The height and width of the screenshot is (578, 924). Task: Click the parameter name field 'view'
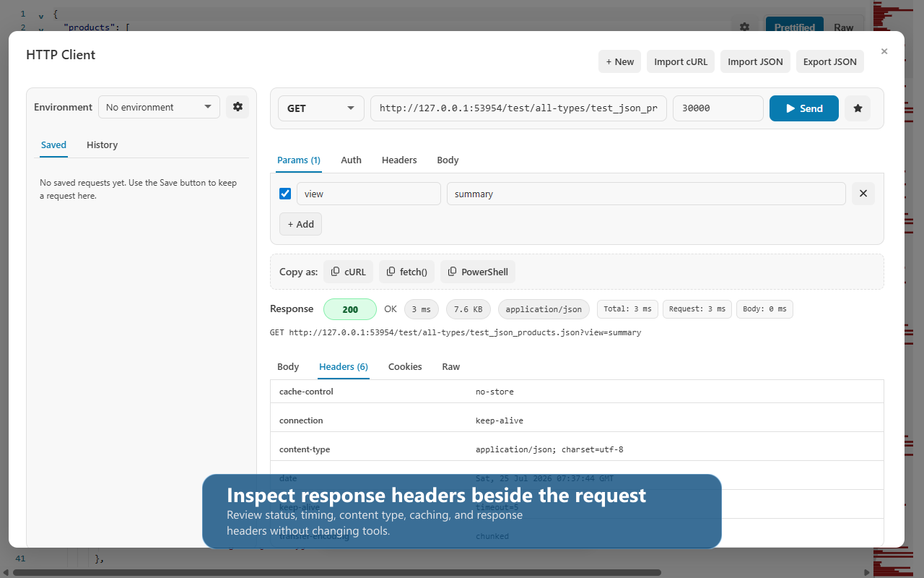coord(369,194)
